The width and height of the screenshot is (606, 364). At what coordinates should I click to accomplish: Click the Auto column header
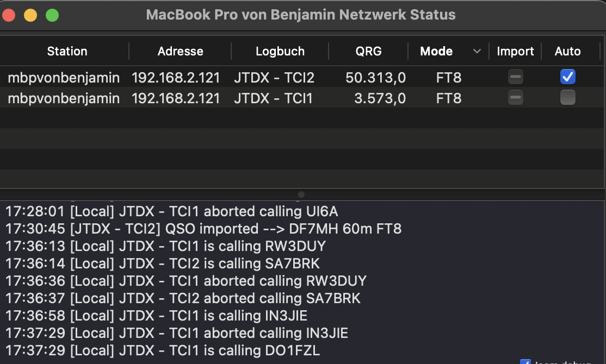[567, 51]
